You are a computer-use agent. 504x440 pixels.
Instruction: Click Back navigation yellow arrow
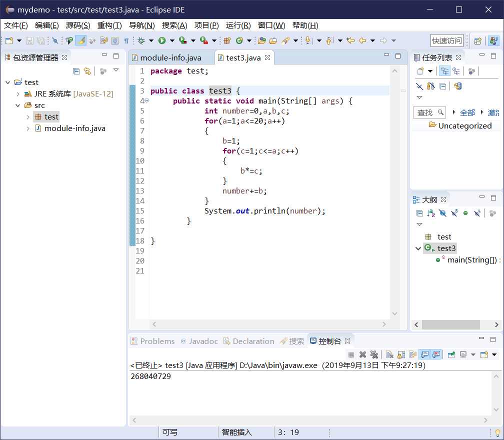(x=362, y=40)
